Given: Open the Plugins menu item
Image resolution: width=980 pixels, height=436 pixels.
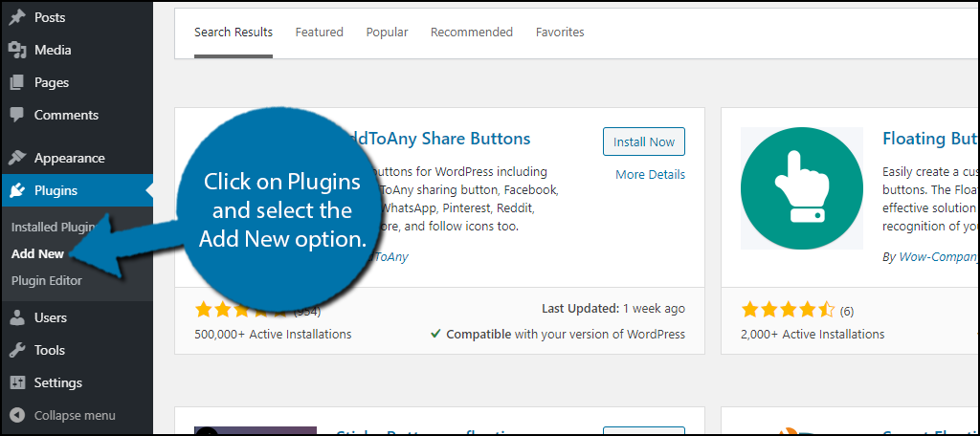Looking at the screenshot, I should point(77,190).
